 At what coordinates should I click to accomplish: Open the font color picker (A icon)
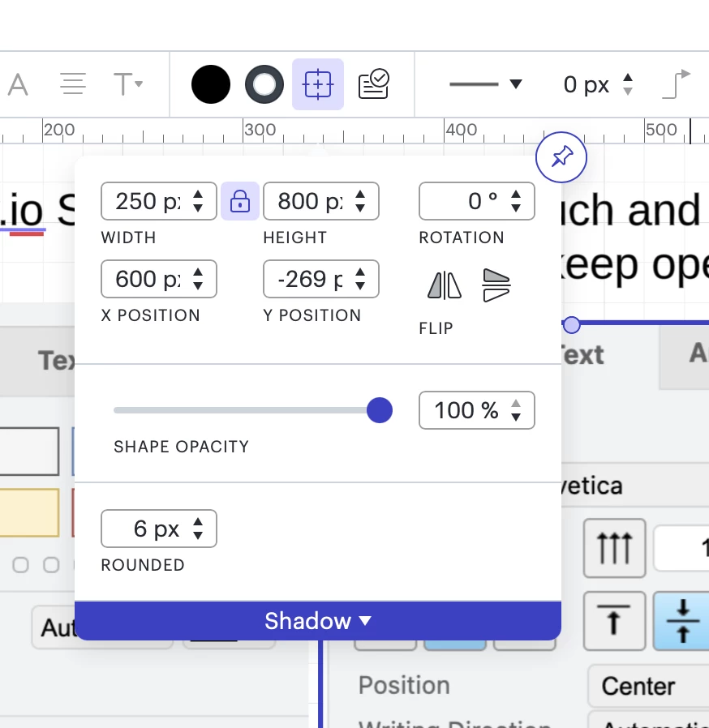16,85
